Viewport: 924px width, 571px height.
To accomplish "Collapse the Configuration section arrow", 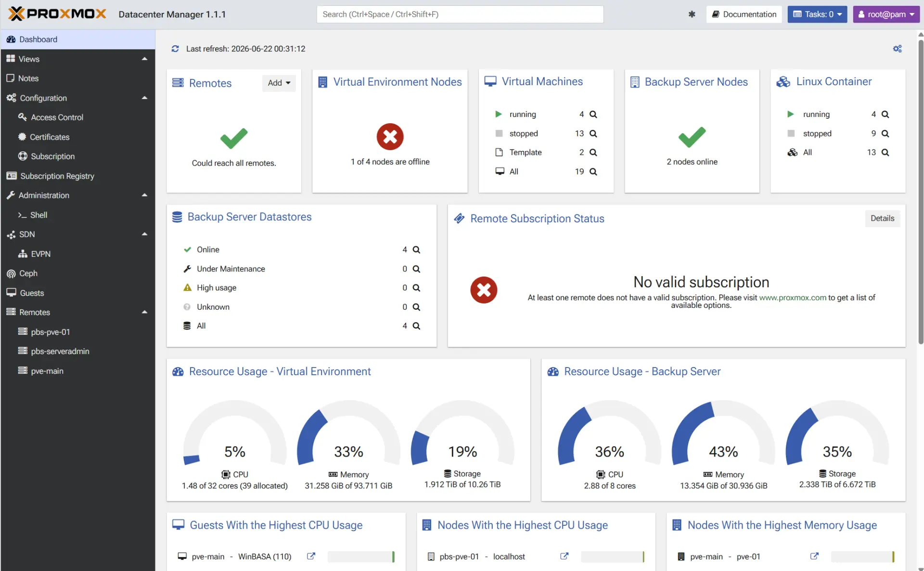I will pyautogui.click(x=144, y=98).
